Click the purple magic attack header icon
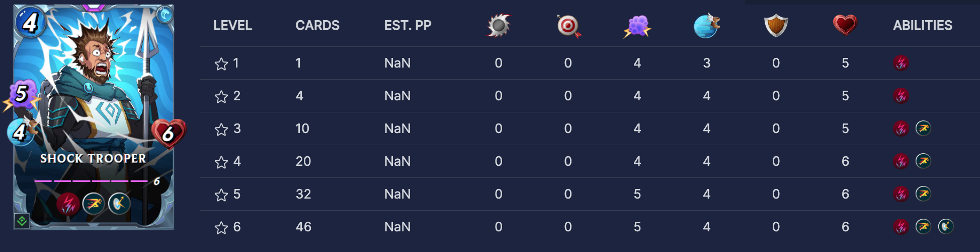The height and width of the screenshot is (252, 980). (x=637, y=26)
